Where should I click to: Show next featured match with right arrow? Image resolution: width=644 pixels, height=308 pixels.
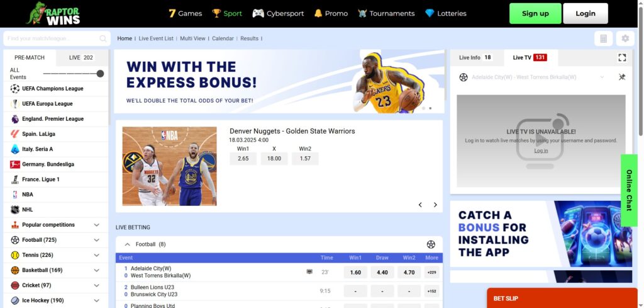click(x=435, y=205)
